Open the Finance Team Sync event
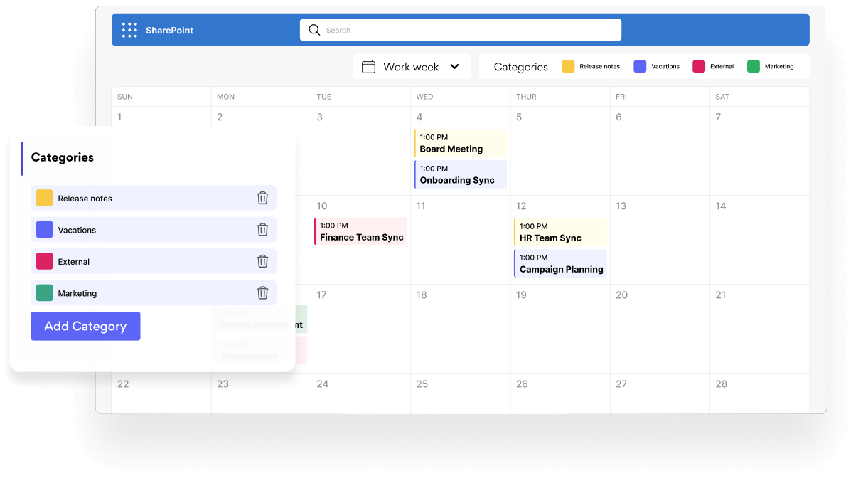 [360, 231]
